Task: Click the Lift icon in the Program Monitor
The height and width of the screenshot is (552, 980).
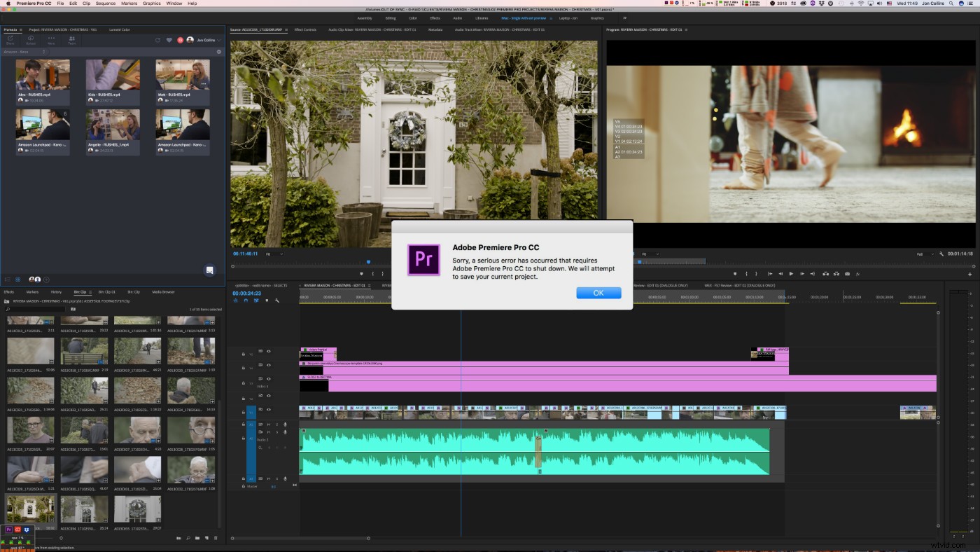Action: (x=826, y=274)
